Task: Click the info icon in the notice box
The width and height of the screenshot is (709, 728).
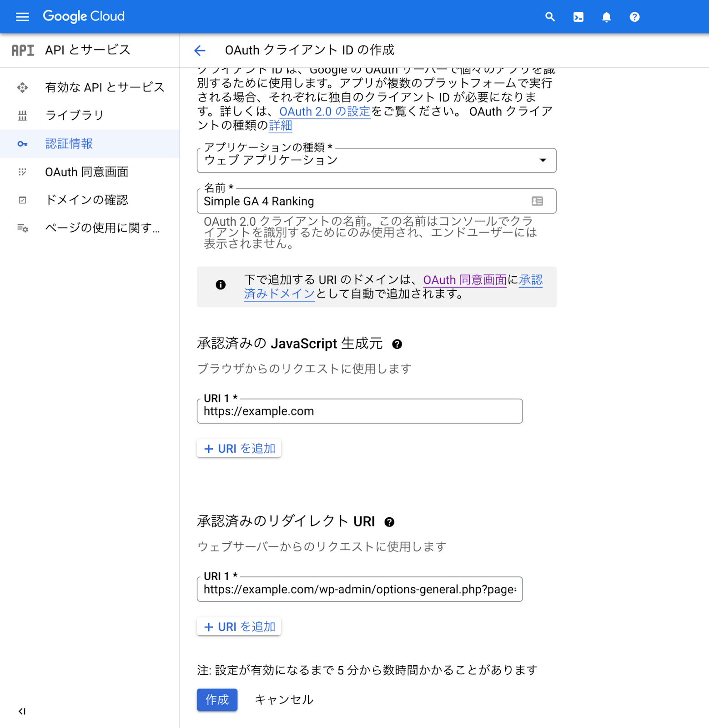Action: (x=221, y=285)
